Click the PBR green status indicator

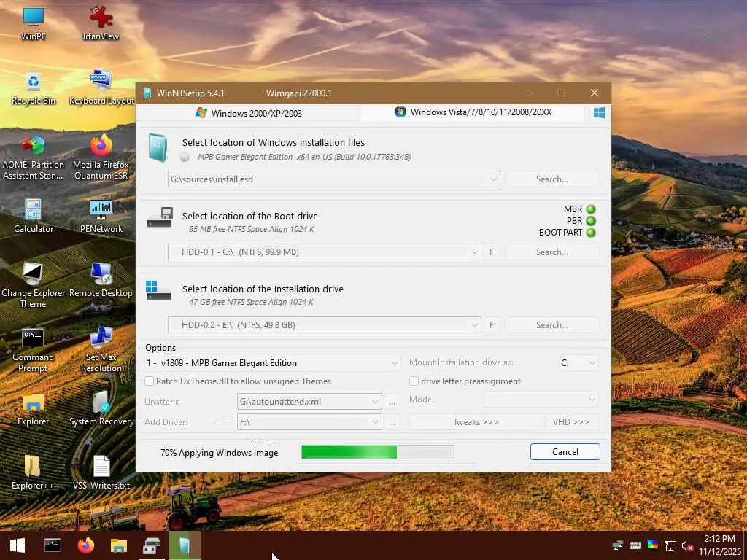[x=591, y=221]
